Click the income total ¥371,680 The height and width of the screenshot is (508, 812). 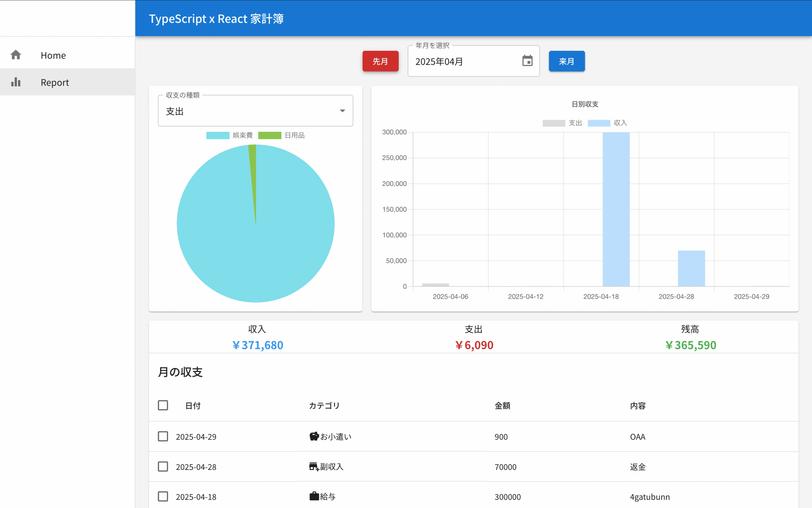click(258, 345)
